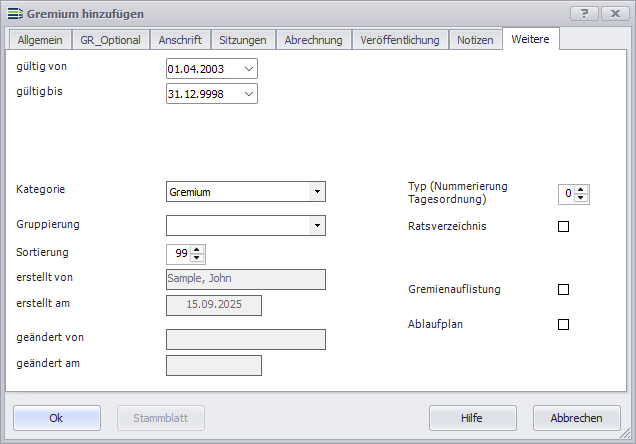Increase the Sortierung value with up arrow
This screenshot has height=444, width=636.
pos(197,249)
